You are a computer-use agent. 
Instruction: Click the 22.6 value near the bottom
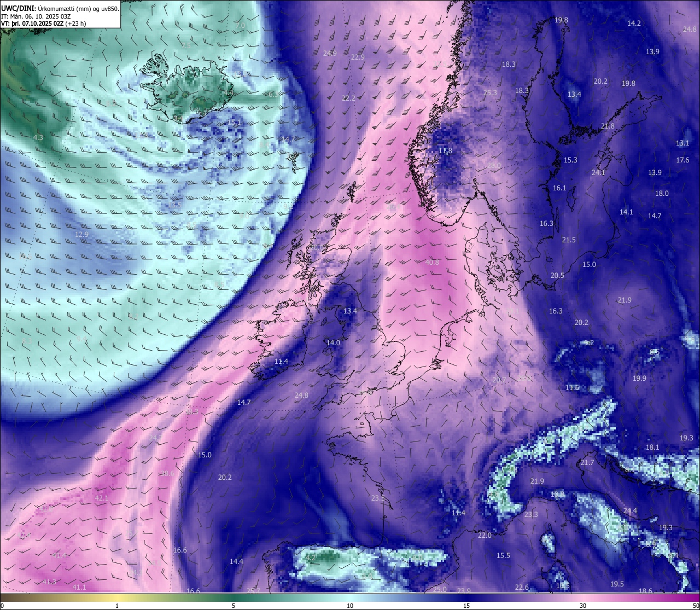(522, 587)
